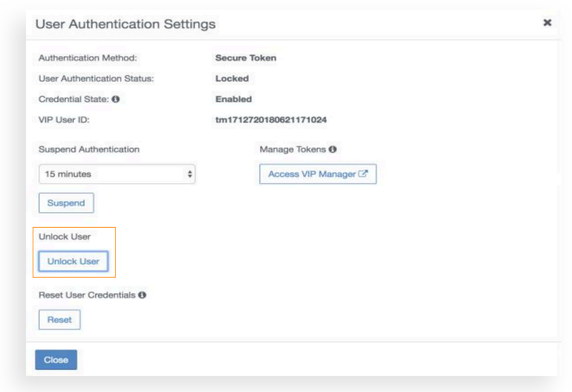Open the Access VIP Manager link text
The image size is (572, 392).
[312, 174]
